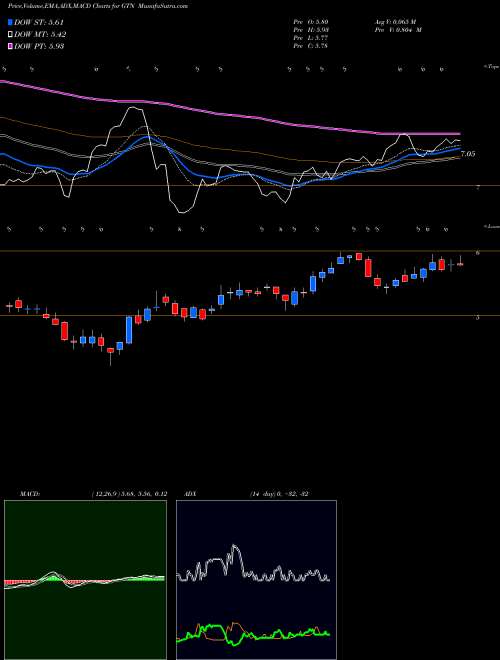The width and height of the screenshot is (500, 660).
Task: Click the Pre H: 5.93 value
Action: (311, 30)
